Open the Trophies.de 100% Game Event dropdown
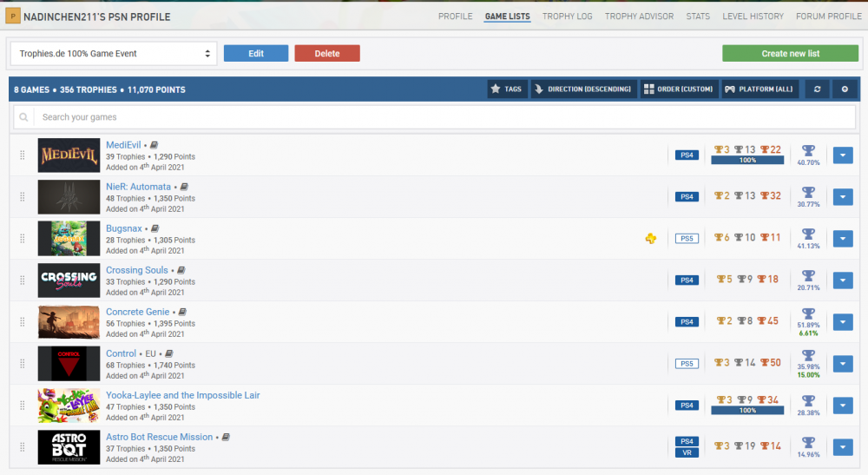 113,54
